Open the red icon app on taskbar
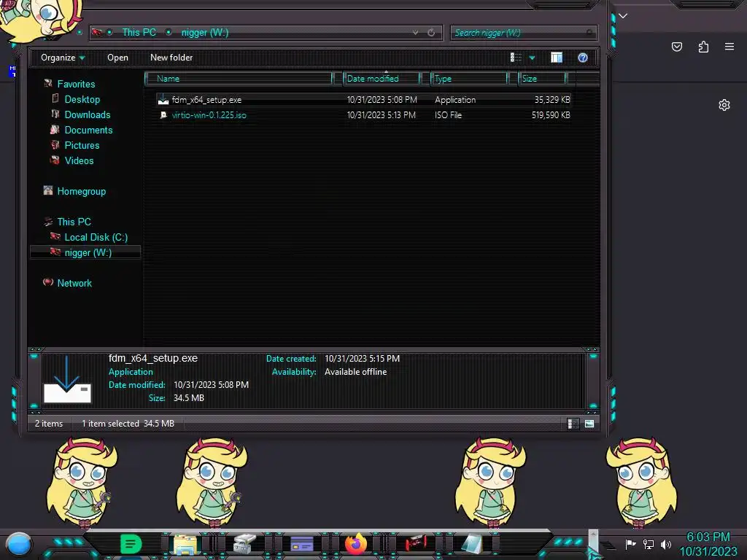Image resolution: width=747 pixels, height=560 pixels. click(415, 543)
